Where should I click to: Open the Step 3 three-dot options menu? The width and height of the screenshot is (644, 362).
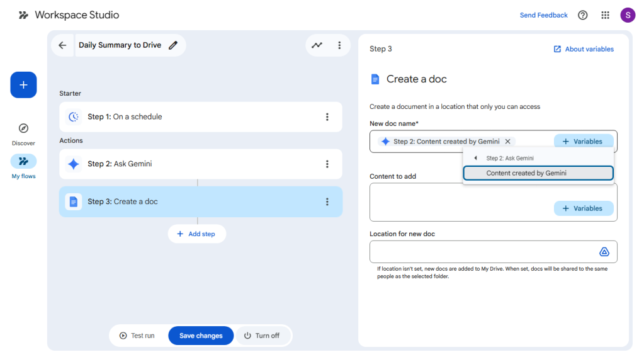click(327, 201)
